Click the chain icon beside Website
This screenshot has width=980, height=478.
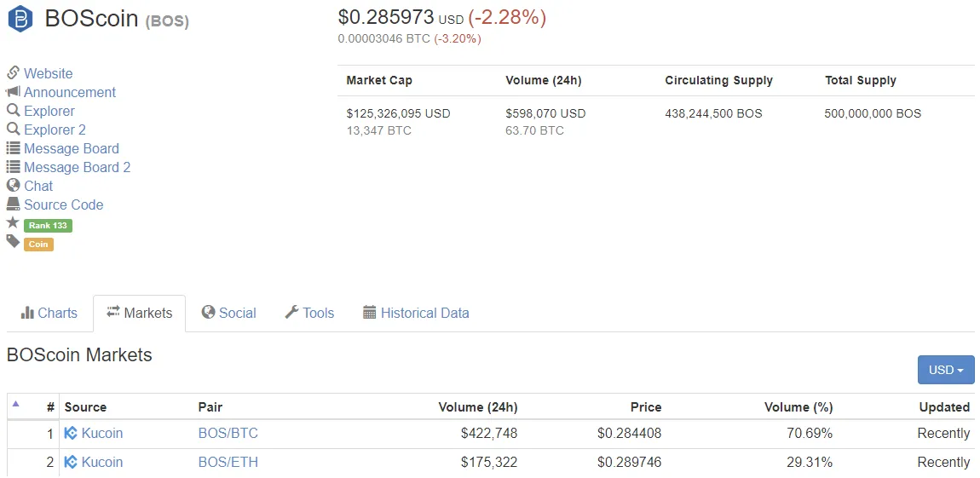(x=13, y=72)
